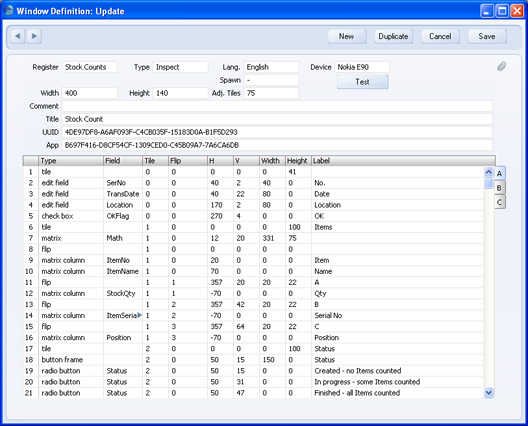Switch to flip tab C
This screenshot has height=426, width=528.
coord(500,202)
